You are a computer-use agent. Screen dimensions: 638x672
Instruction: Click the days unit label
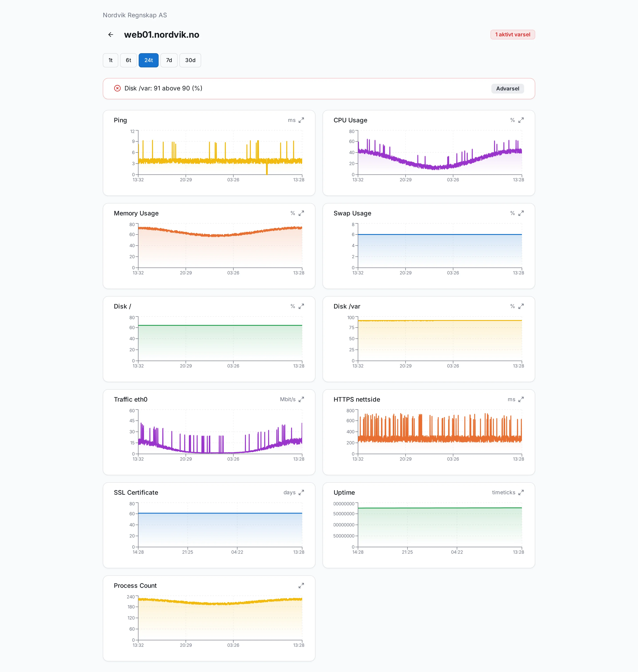[x=289, y=492]
